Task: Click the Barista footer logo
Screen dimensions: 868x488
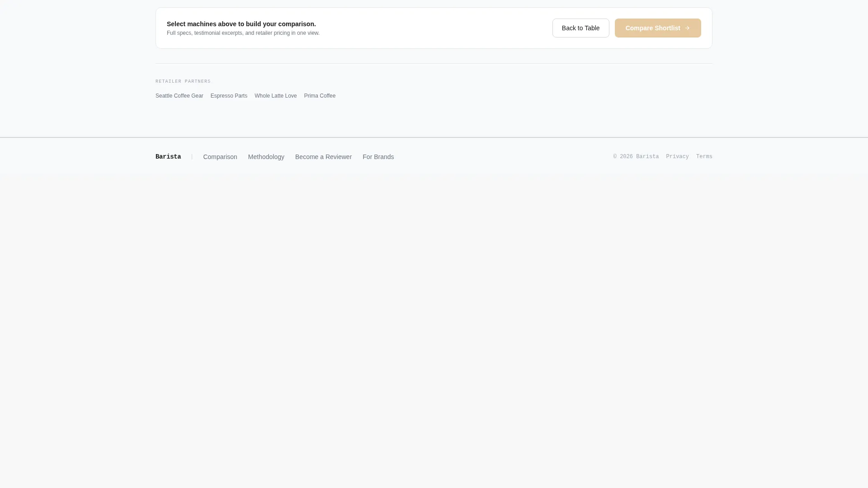Action: [x=168, y=157]
